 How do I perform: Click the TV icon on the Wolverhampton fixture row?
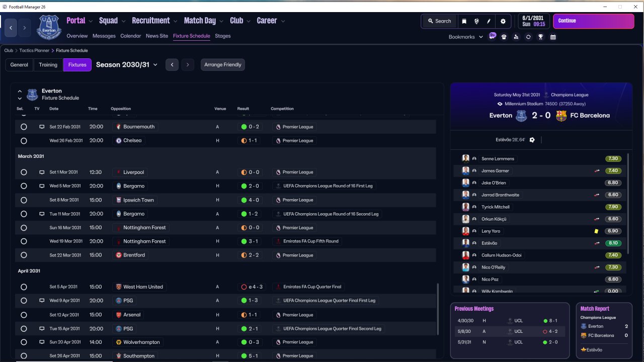click(x=42, y=342)
